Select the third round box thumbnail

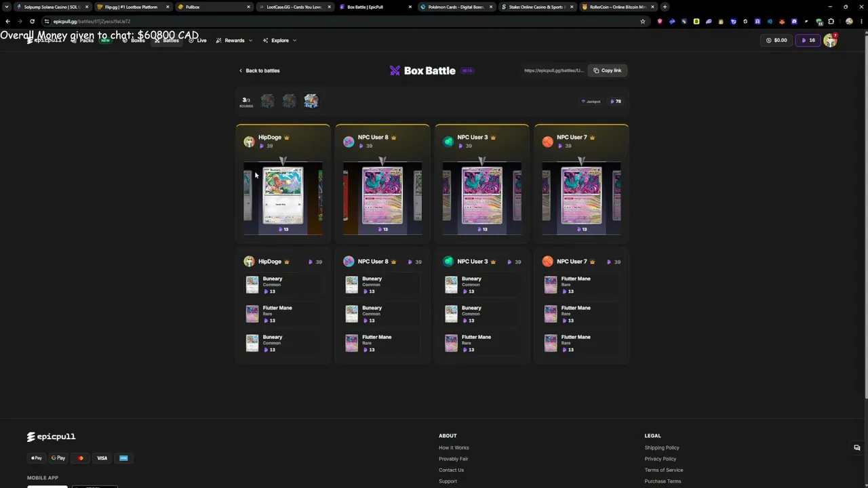point(311,101)
